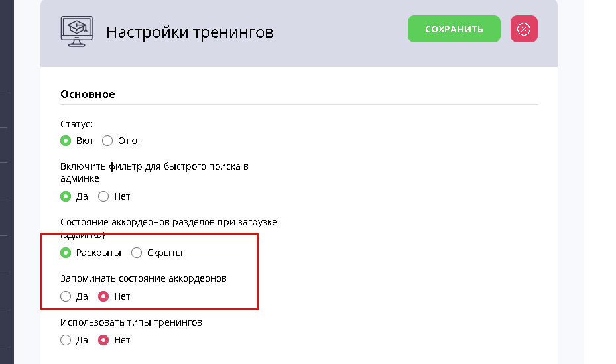Select Нет for remembering accordion state
Screen dimensions: 616x364
[x=103, y=296]
